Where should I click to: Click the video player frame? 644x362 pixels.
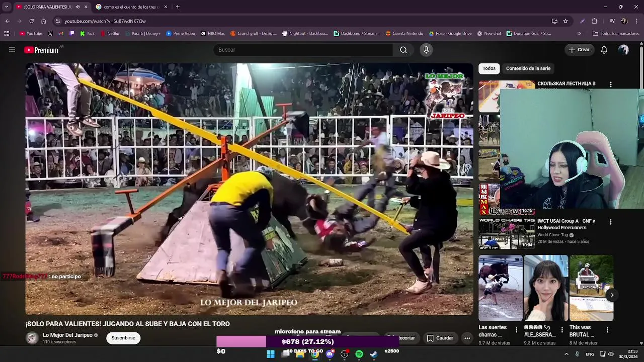[249, 189]
